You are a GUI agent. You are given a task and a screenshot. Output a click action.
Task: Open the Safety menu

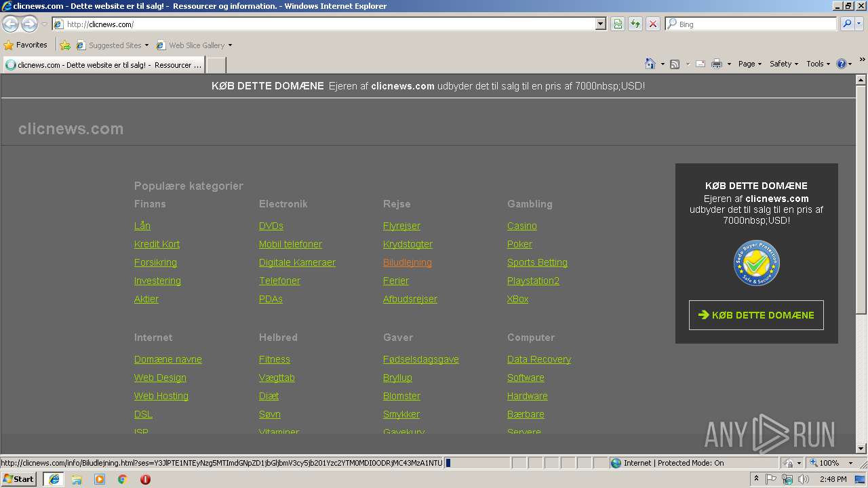(x=784, y=64)
